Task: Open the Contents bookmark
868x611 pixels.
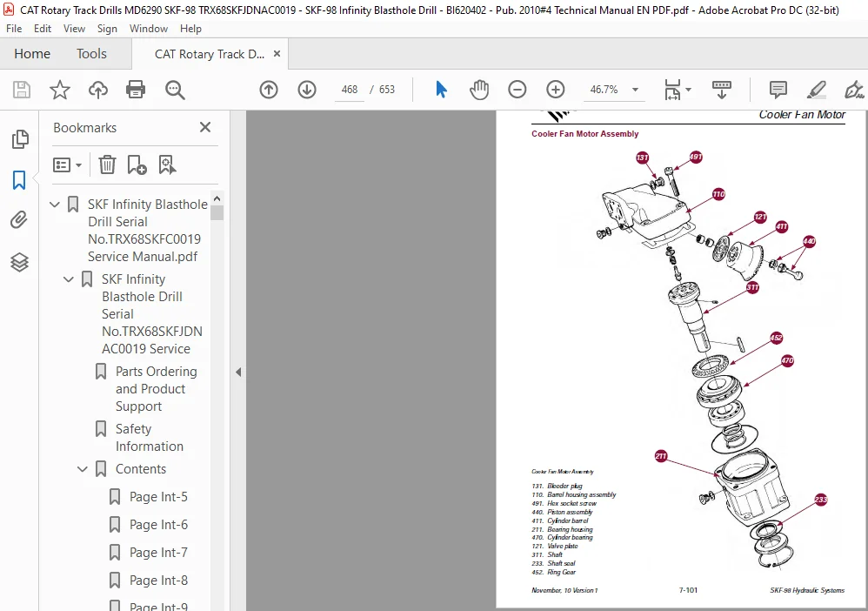Action: click(141, 469)
